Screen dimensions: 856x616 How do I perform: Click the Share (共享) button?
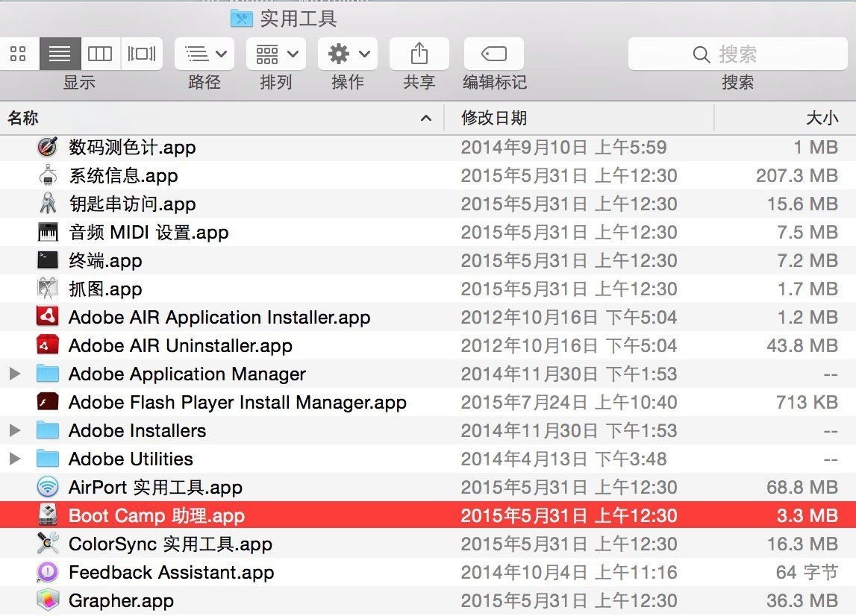point(419,54)
